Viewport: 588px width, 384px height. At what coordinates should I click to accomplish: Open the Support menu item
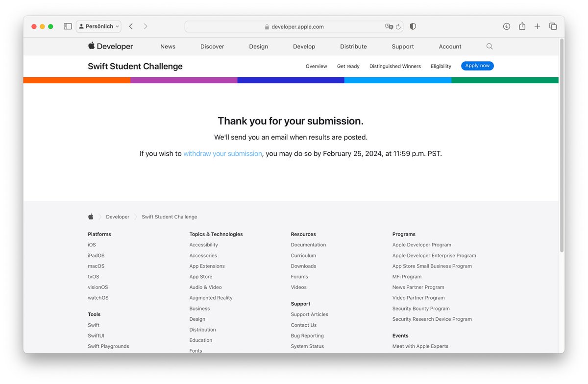coord(403,47)
